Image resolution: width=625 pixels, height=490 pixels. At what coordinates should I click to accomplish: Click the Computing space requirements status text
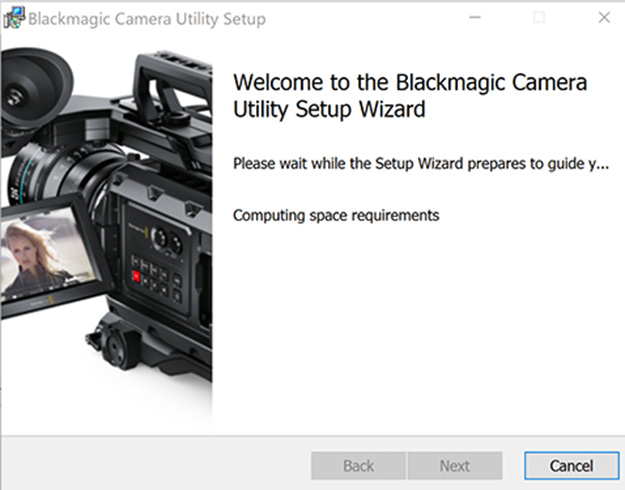(335, 215)
